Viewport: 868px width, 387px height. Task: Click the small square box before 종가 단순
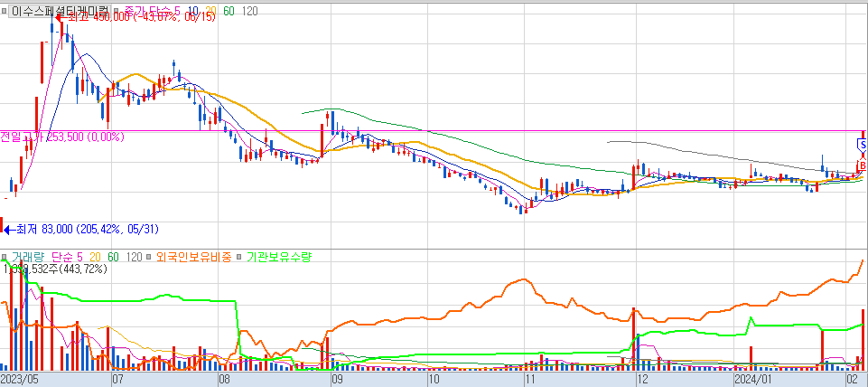[x=117, y=11]
